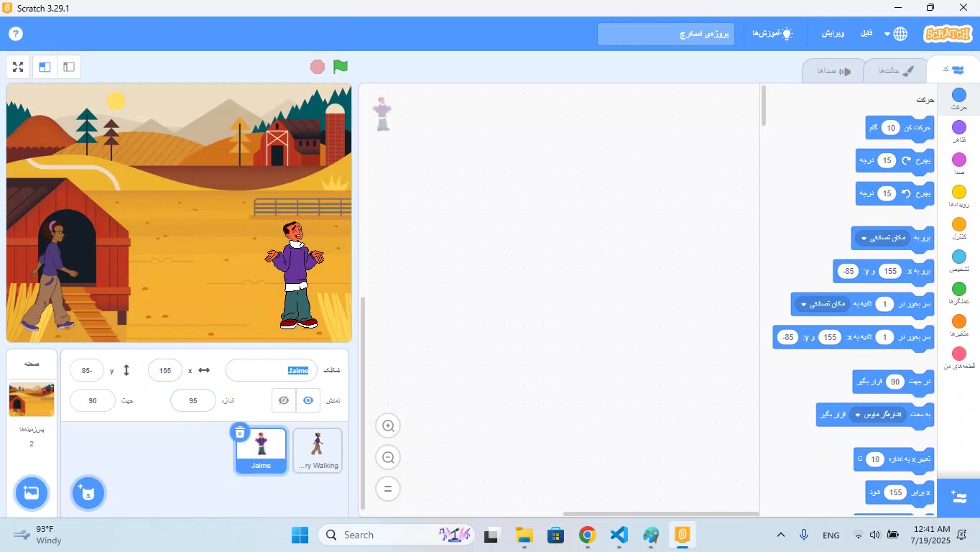The height and width of the screenshot is (552, 980).
Task: Click the counter-clockwise turn 15 degrees block
Action: tap(895, 193)
